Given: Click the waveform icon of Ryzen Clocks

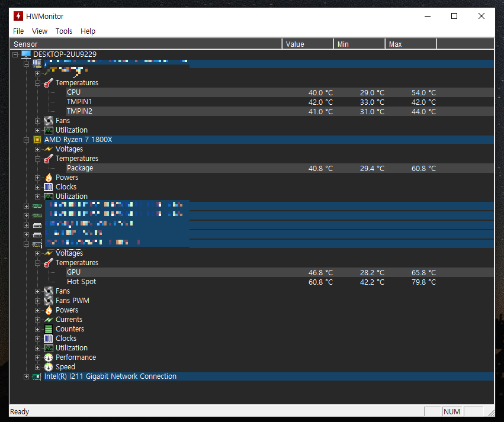Looking at the screenshot, I should tap(48, 187).
